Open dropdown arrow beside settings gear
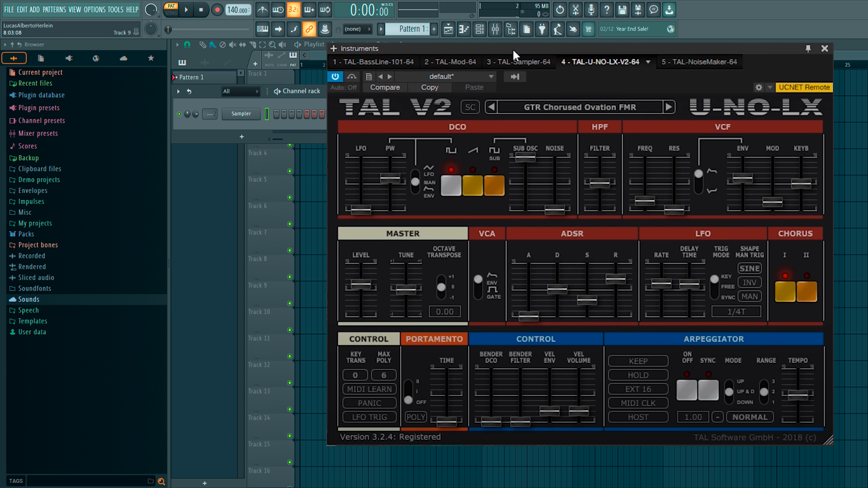Screen dimensions: 868x488 pyautogui.click(x=770, y=87)
